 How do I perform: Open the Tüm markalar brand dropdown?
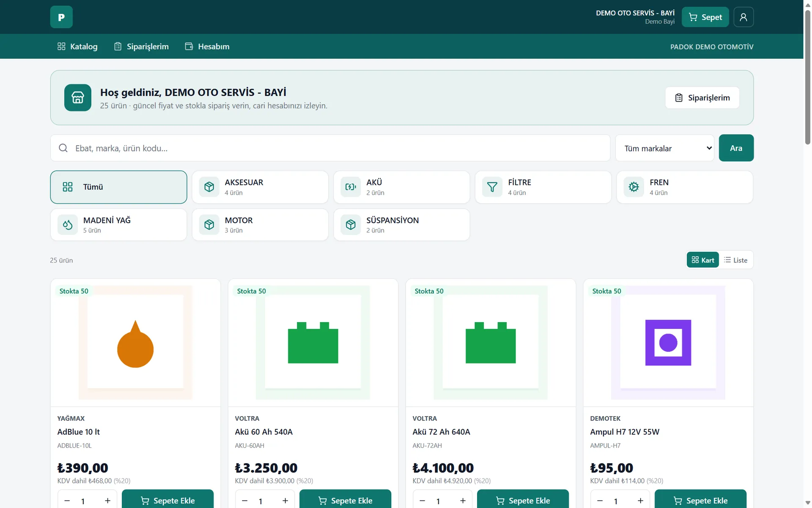[x=664, y=148]
